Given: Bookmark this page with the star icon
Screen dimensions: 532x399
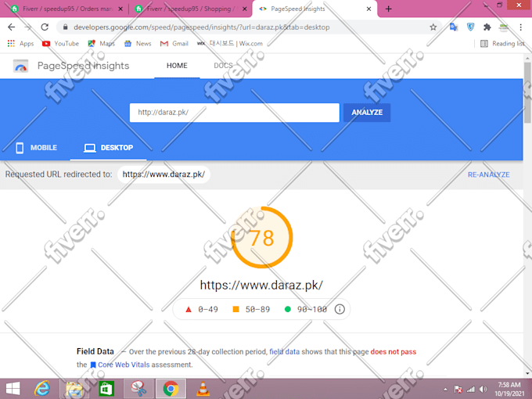Looking at the screenshot, I should [x=433, y=27].
